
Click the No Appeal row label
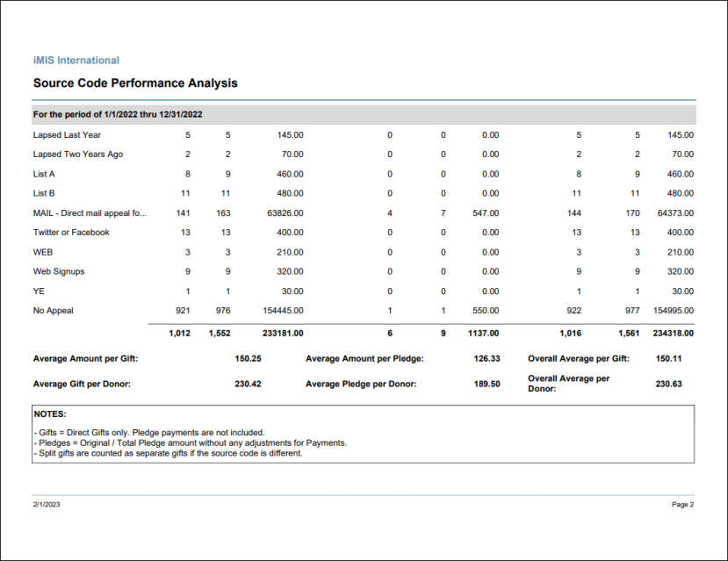coord(54,311)
